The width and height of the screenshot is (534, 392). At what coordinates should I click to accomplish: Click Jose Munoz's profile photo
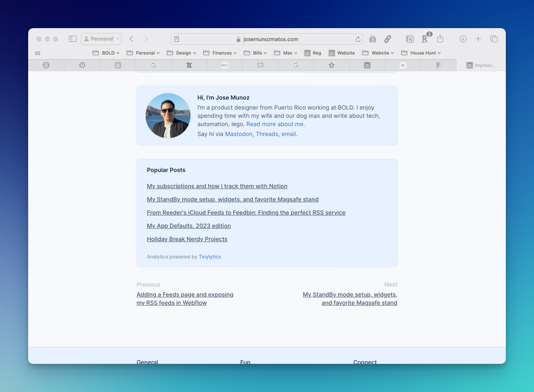168,115
